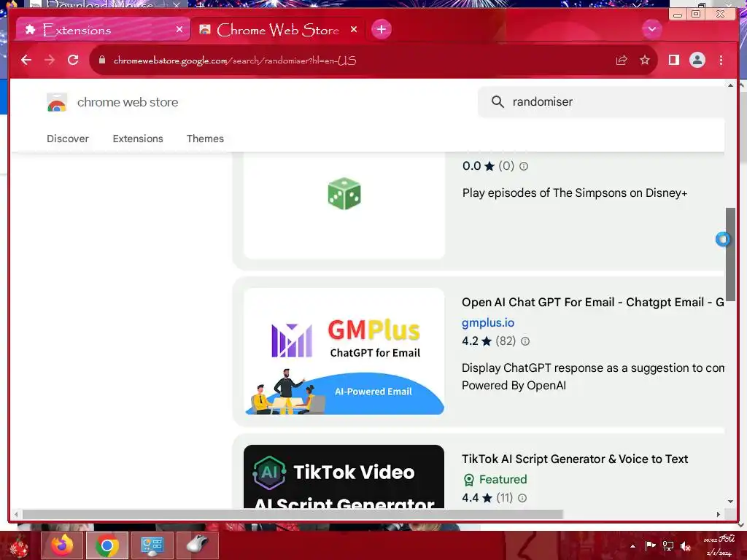
Task: Open the profile avatar menu
Action: click(x=697, y=60)
